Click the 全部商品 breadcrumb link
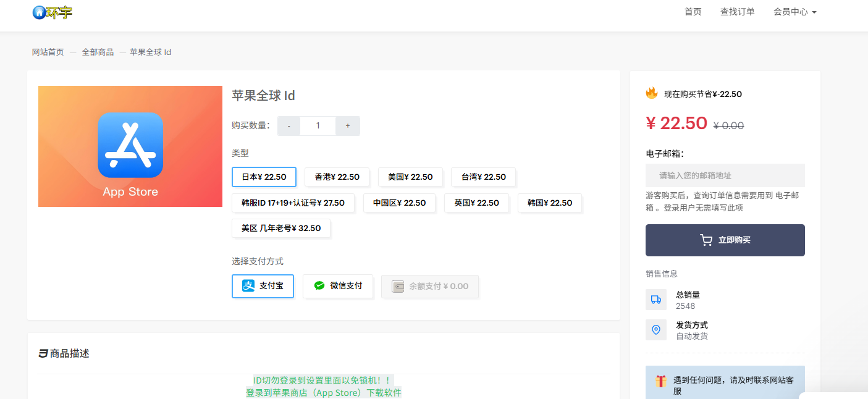This screenshot has width=868, height=399. pyautogui.click(x=98, y=52)
